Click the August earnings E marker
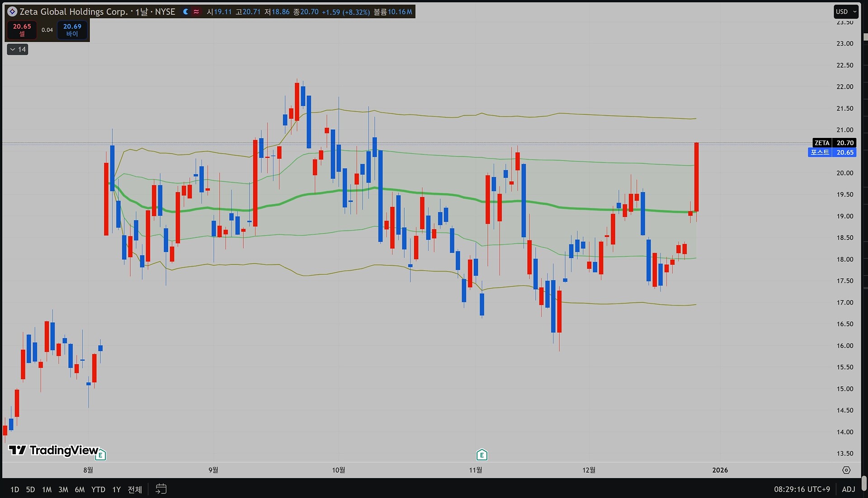The width and height of the screenshot is (868, 498). tap(101, 455)
